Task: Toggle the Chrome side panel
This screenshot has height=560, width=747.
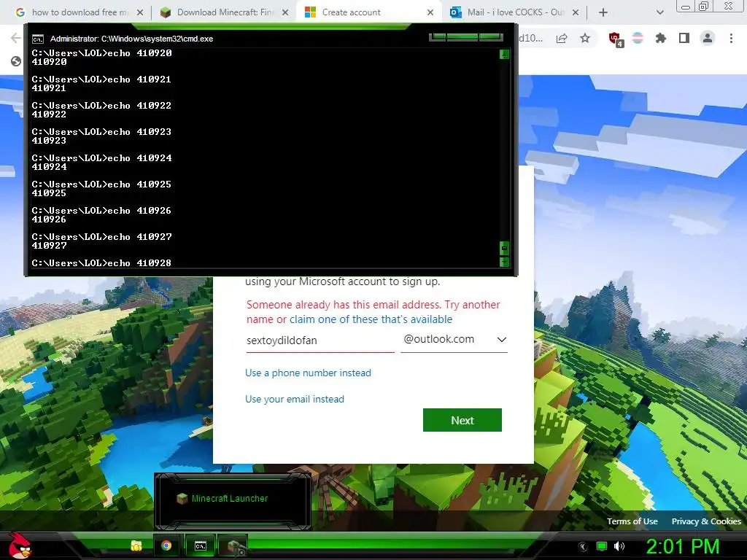Action: 684,38
